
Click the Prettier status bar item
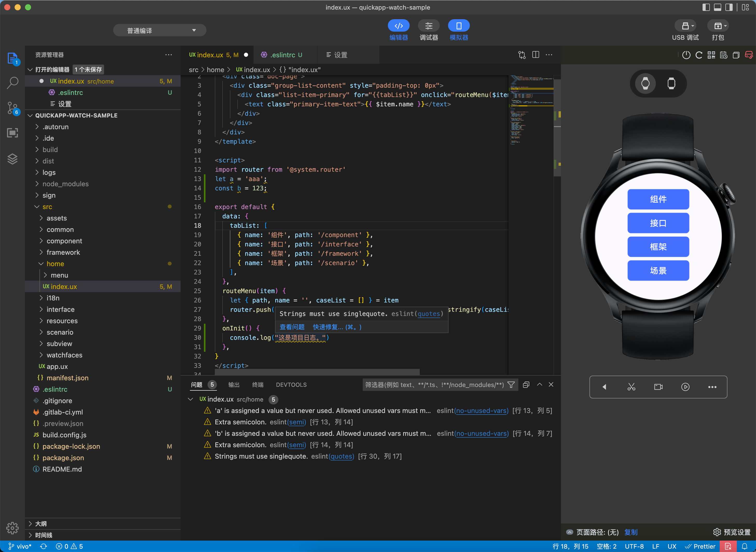(700, 546)
